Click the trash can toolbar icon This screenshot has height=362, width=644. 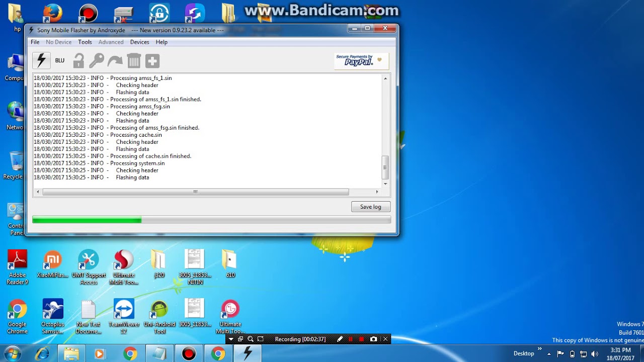click(134, 61)
